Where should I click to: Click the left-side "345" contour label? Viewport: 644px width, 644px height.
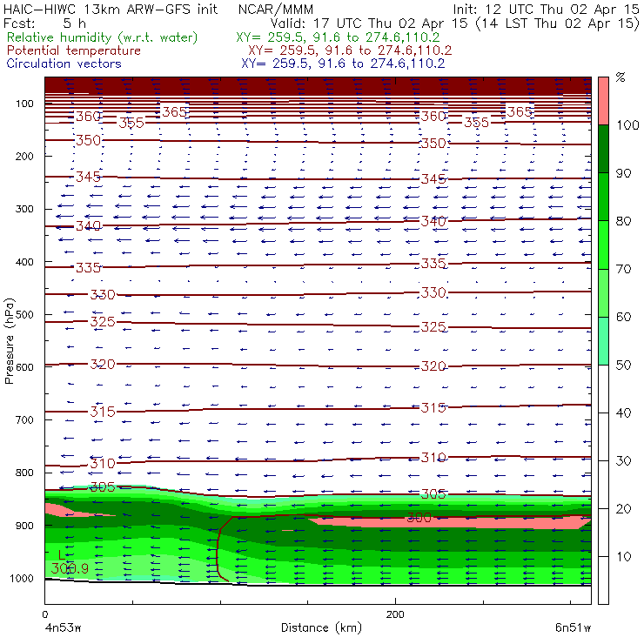(x=88, y=177)
